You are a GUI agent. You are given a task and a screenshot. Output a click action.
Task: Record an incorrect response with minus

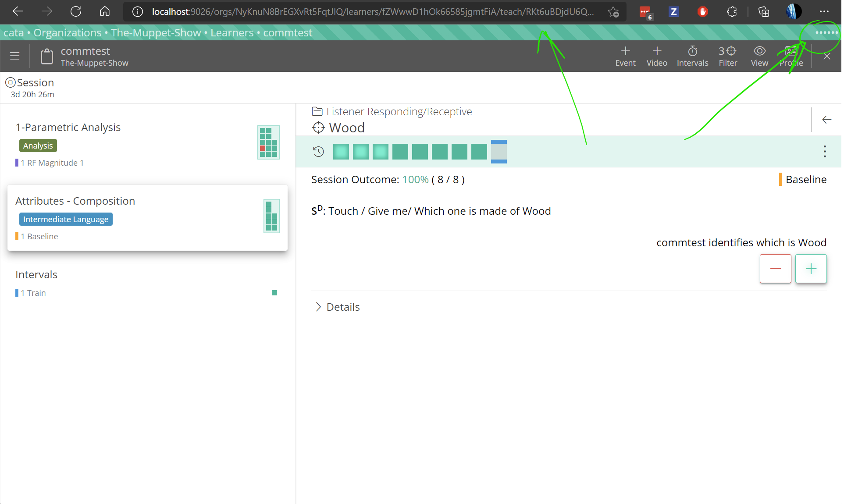(x=775, y=269)
